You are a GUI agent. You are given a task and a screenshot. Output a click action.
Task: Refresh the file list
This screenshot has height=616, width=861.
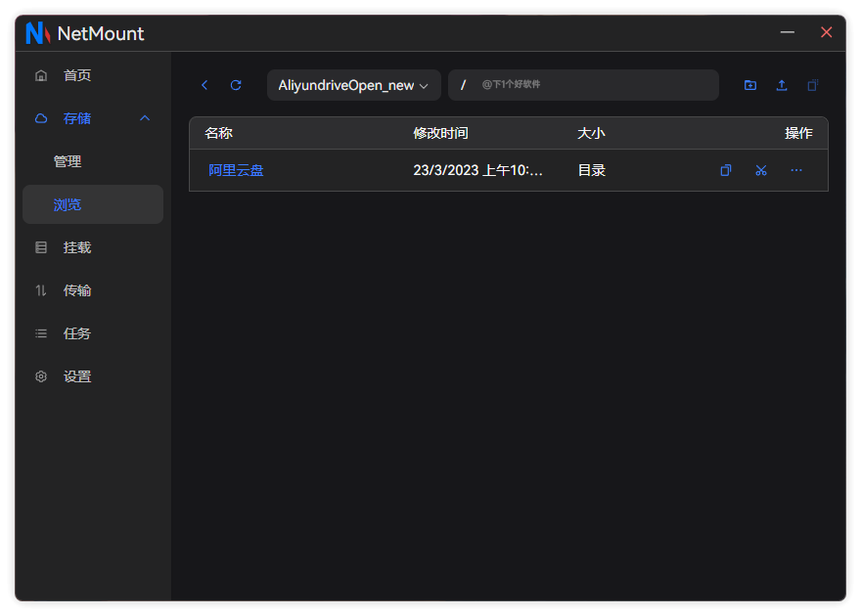(236, 85)
